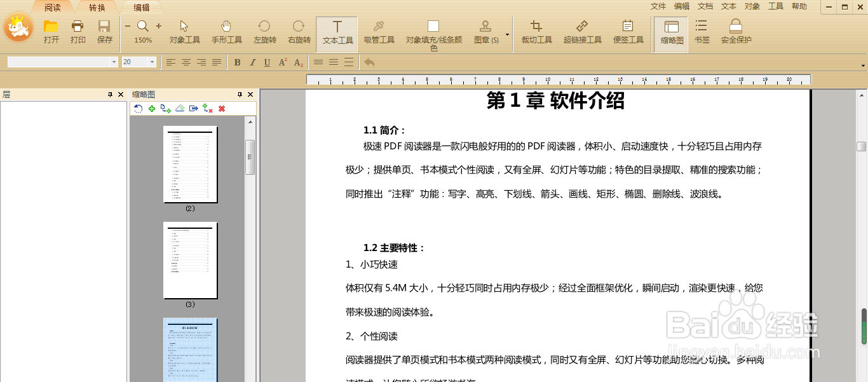Click the undo arrow in format bar
Image resolution: width=868 pixels, height=382 pixels.
[x=369, y=62]
